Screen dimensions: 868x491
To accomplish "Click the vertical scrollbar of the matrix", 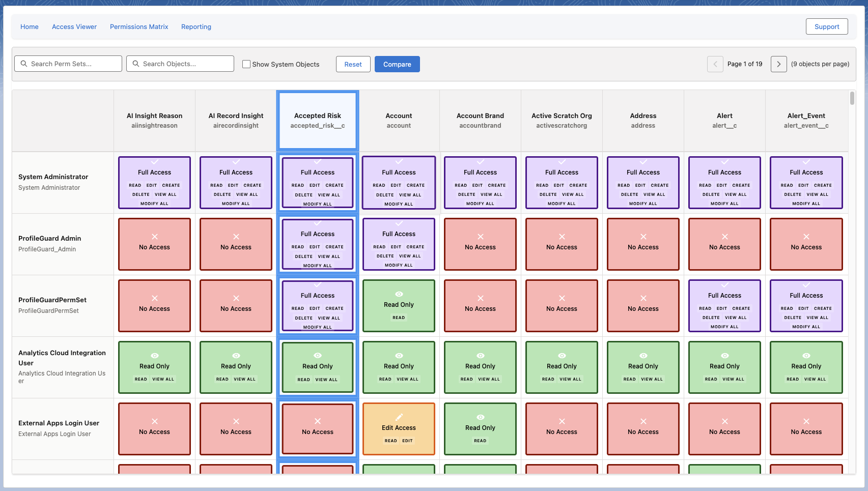I will [852, 98].
